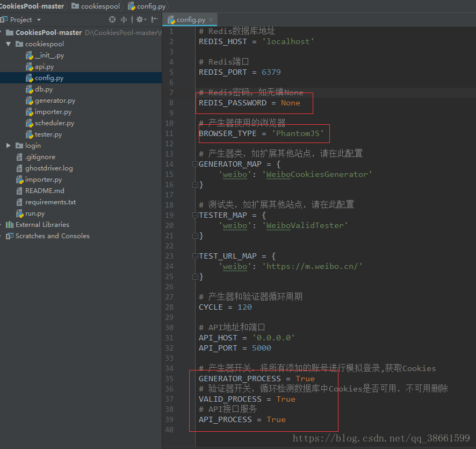476x449 pixels.
Task: Click the file icon of requirements.txt
Action: tap(19, 202)
